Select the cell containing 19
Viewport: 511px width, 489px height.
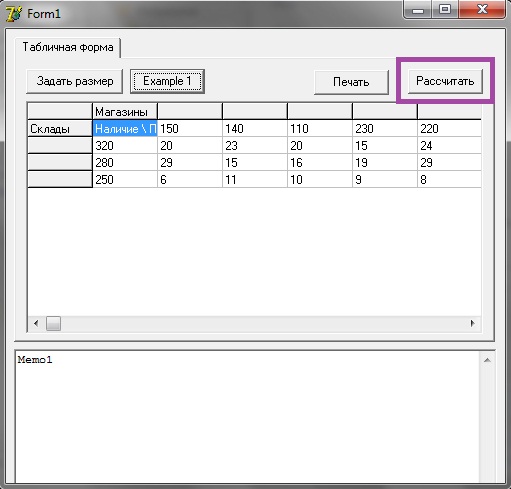[385, 163]
